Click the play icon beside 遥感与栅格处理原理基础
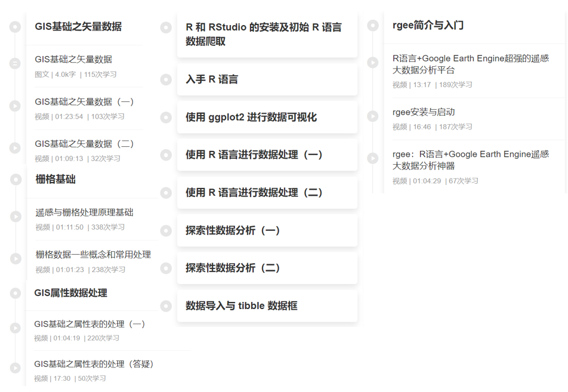The height and width of the screenshot is (392, 568). [x=16, y=217]
